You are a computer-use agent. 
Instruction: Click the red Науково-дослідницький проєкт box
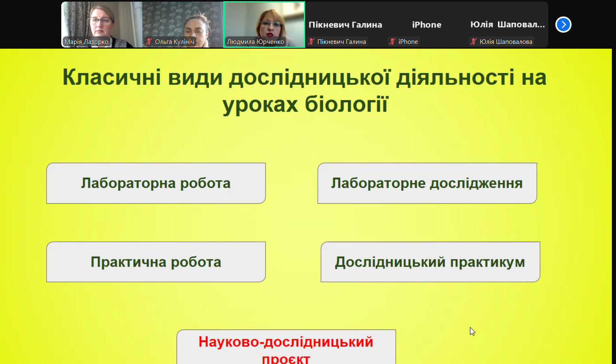(286, 347)
